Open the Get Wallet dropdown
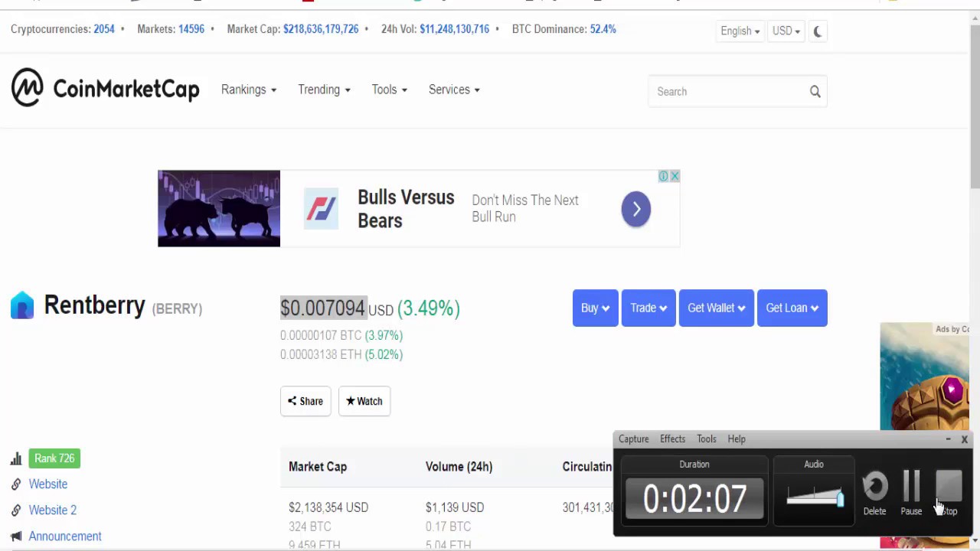The image size is (980, 551). pos(716,308)
